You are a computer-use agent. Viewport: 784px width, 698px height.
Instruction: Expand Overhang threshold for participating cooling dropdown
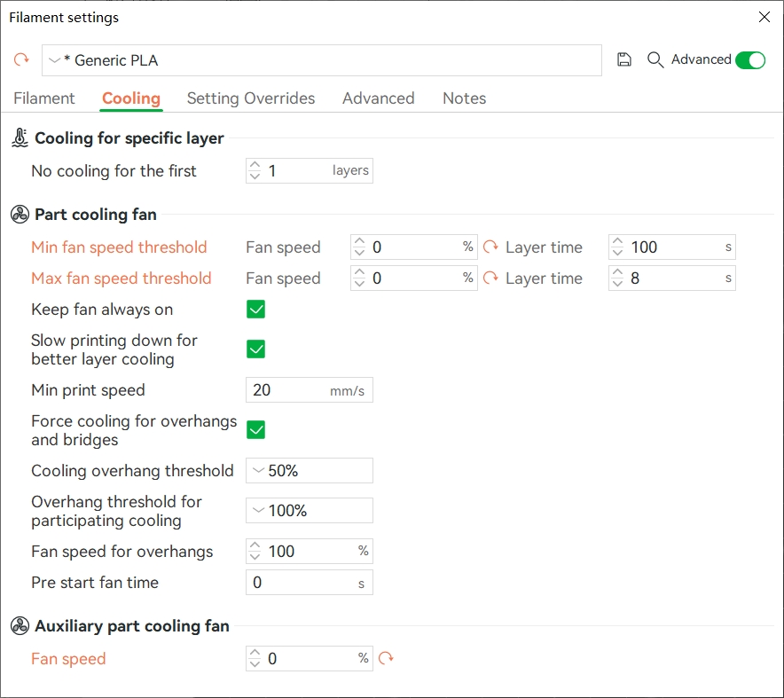(309, 511)
